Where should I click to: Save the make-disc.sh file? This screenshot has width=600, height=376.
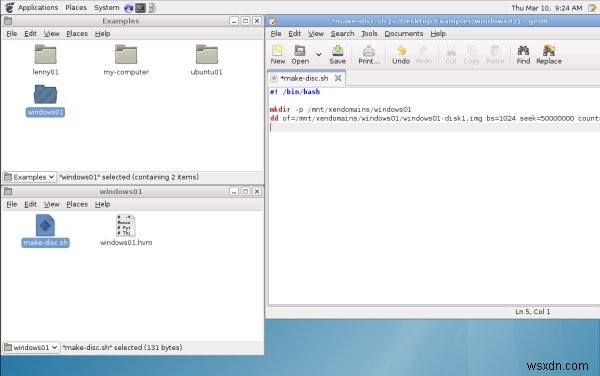338,55
